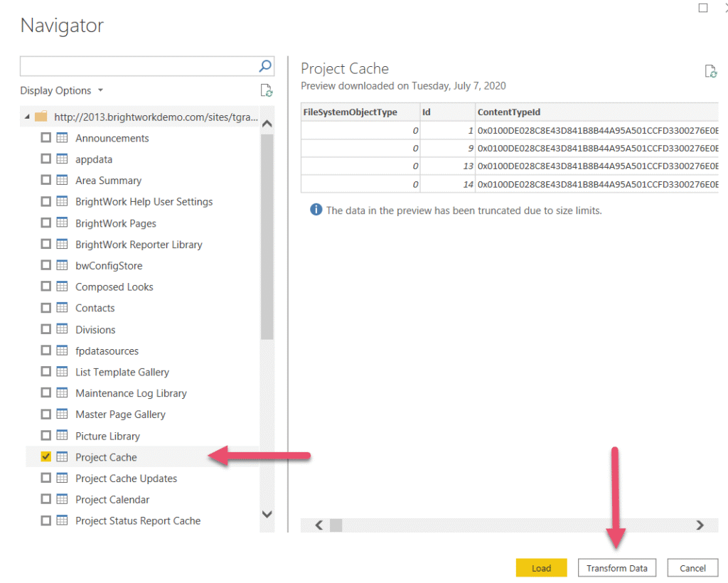Click the Transform Data button
This screenshot has height=583, width=728.
click(616, 568)
